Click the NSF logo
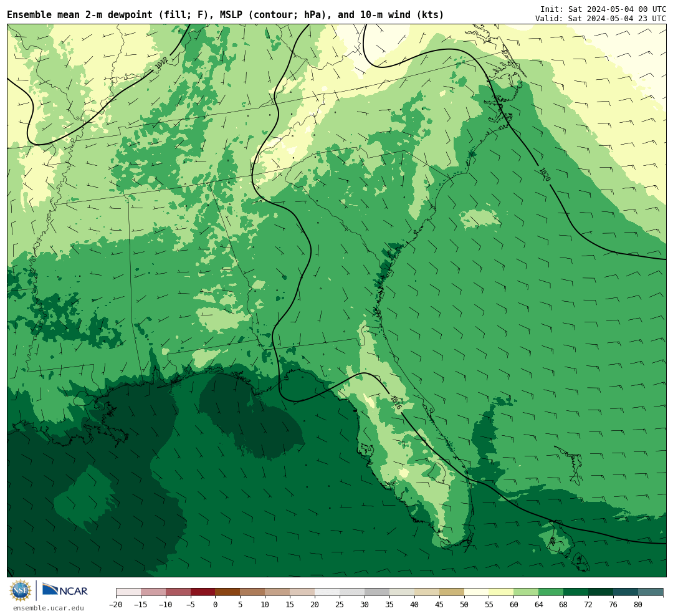The image size is (673, 616). click(x=21, y=590)
